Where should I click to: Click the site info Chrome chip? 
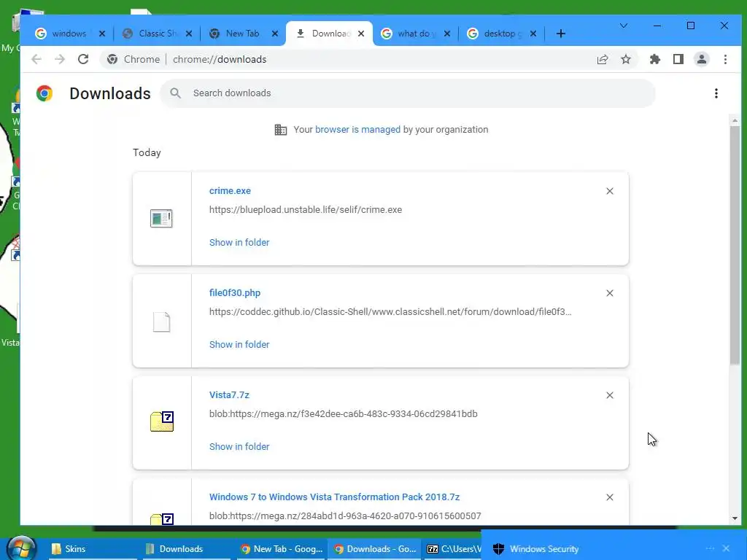[133, 59]
